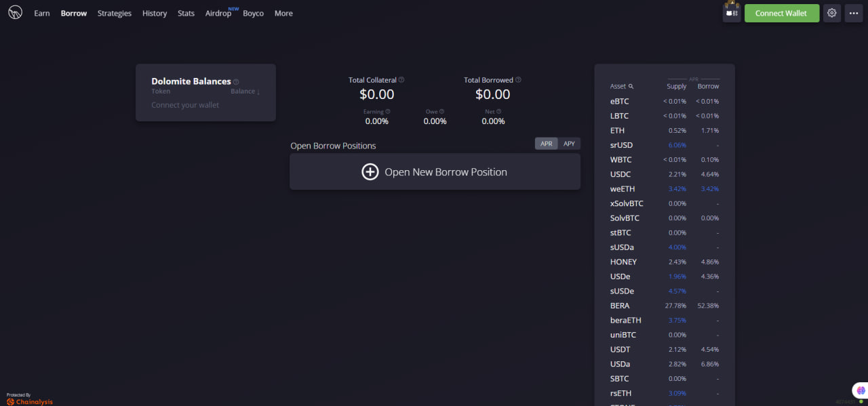Click the Dolomite logo icon

pos(15,13)
